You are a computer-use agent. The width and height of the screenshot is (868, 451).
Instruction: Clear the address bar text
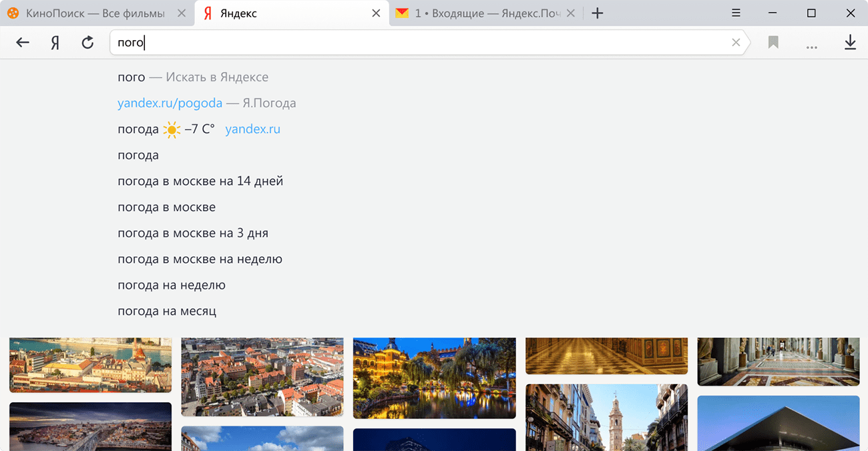click(736, 43)
